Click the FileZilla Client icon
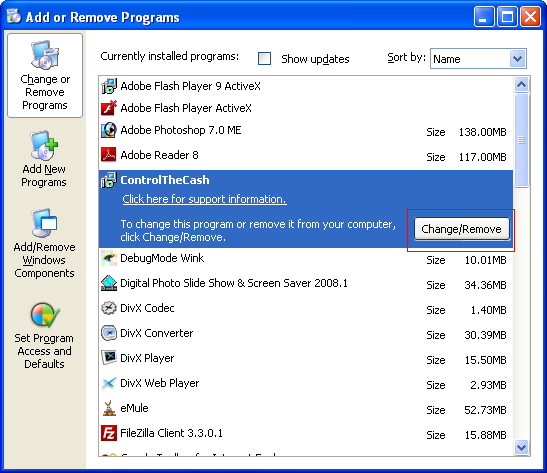Image resolution: width=547 pixels, height=473 pixels. [x=109, y=433]
